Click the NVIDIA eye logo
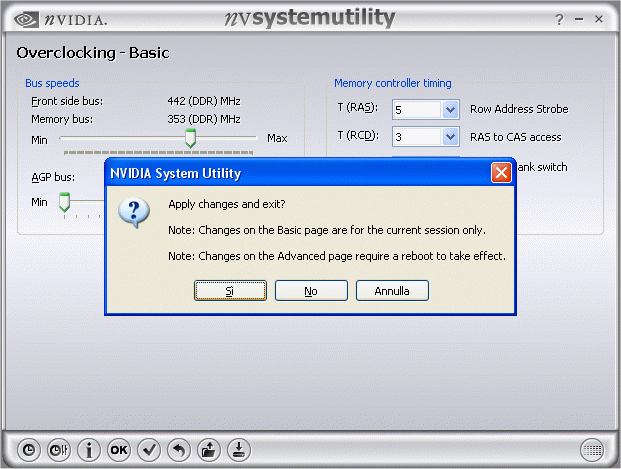621x469 pixels. (26, 19)
